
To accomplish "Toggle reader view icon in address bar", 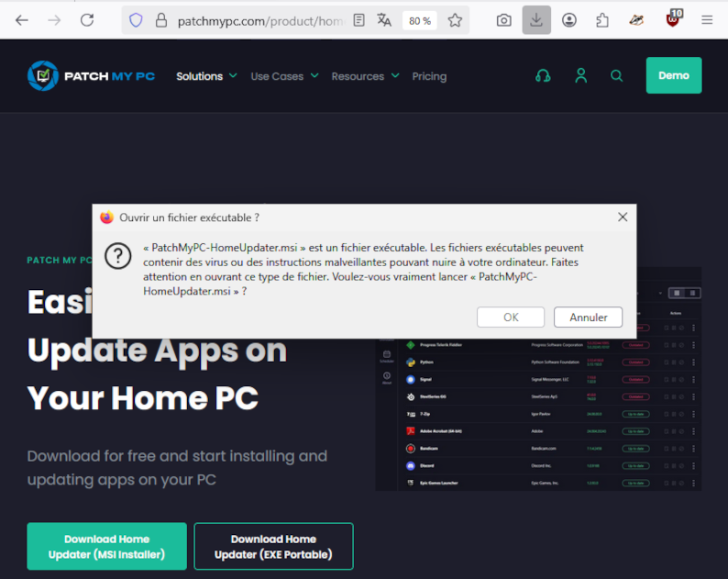I will pyautogui.click(x=358, y=20).
